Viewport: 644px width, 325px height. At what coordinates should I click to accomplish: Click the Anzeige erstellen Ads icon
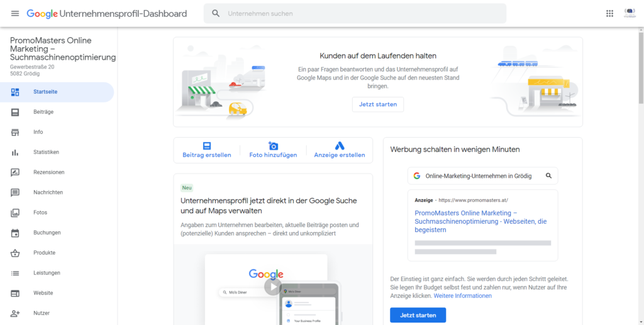(x=340, y=146)
